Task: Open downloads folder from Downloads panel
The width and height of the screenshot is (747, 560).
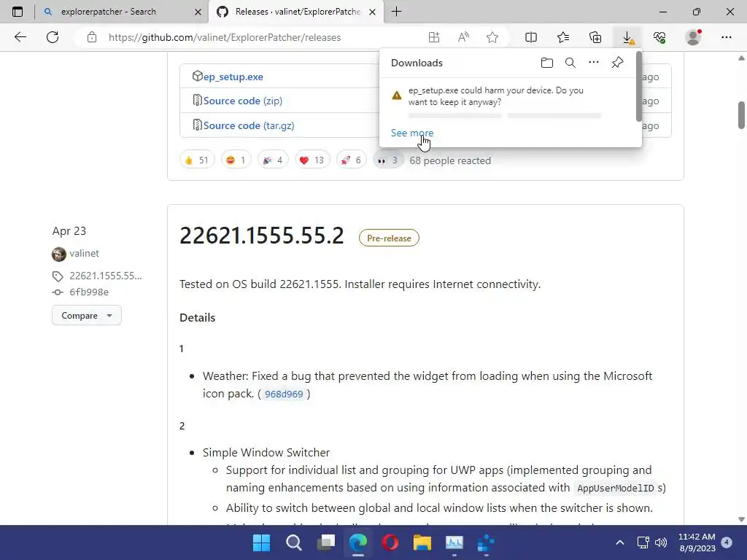Action: click(x=547, y=63)
